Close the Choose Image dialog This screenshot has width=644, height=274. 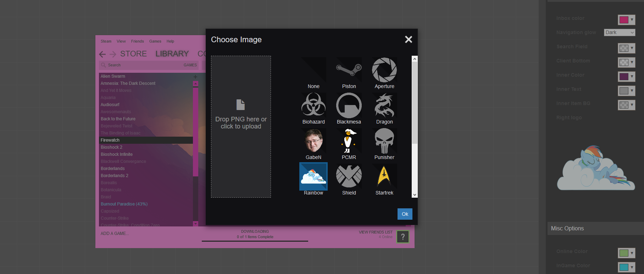(409, 39)
